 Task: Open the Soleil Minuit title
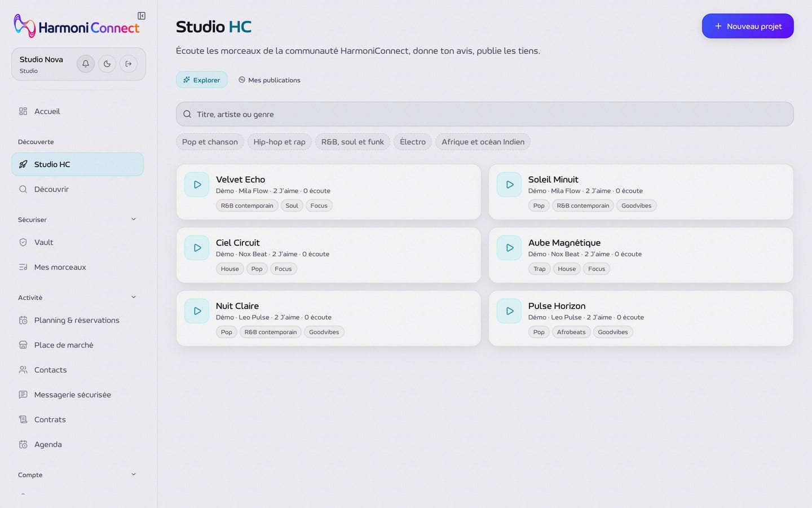pos(553,179)
